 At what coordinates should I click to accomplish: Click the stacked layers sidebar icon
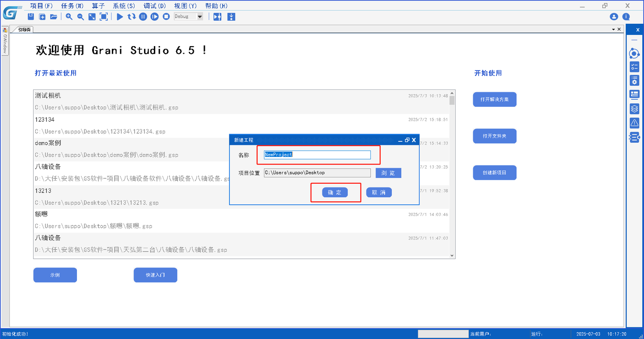(634, 109)
